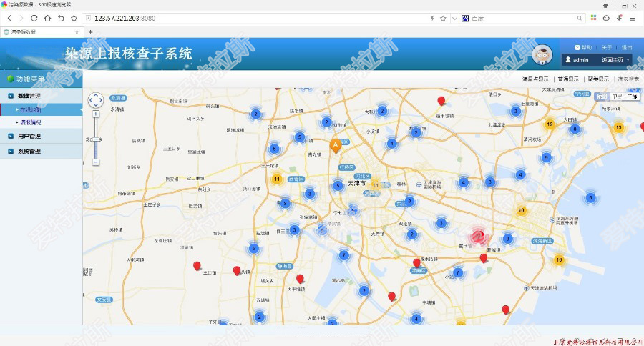
Task: Click the 聚类显示 link
Action: click(598, 79)
